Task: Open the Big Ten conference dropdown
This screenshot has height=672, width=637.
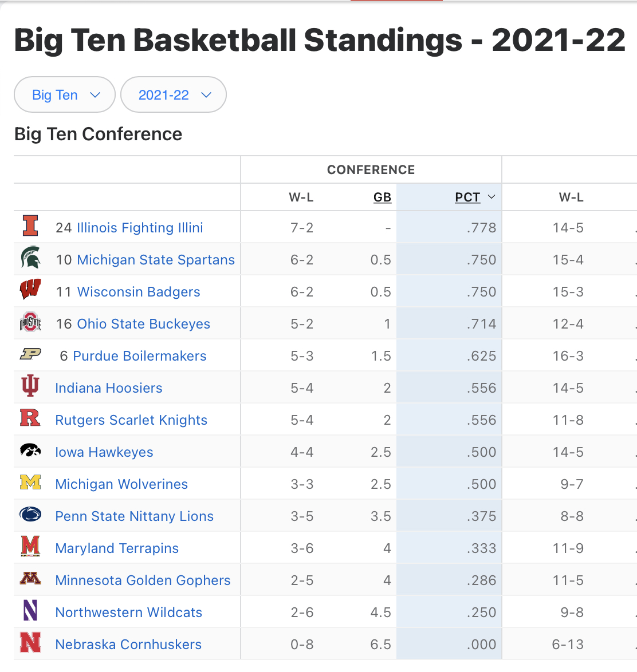Action: (x=65, y=95)
